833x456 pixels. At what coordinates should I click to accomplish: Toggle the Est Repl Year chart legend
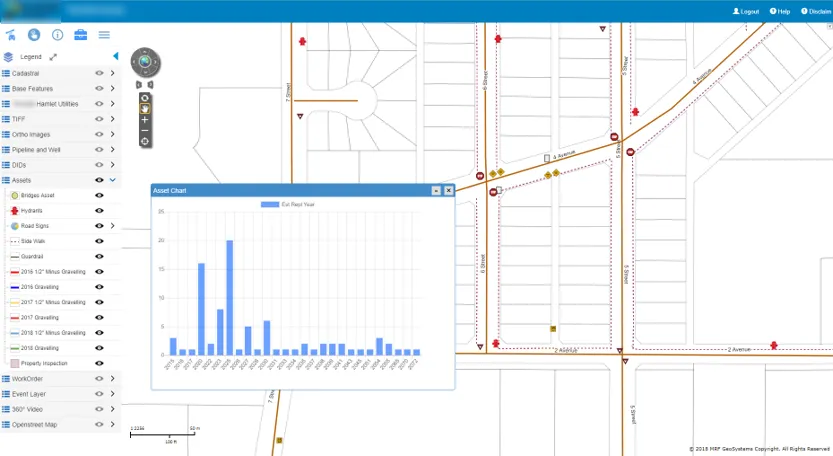point(288,204)
